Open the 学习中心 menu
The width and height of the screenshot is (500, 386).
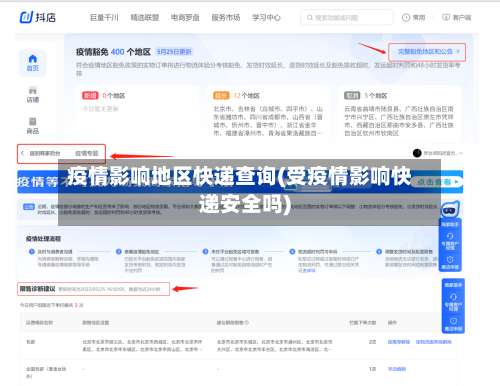point(266,17)
